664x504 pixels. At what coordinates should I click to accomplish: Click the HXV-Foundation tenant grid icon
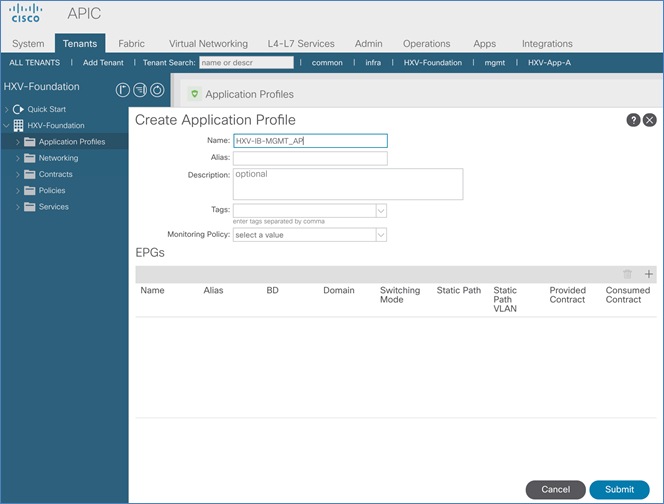tap(18, 126)
